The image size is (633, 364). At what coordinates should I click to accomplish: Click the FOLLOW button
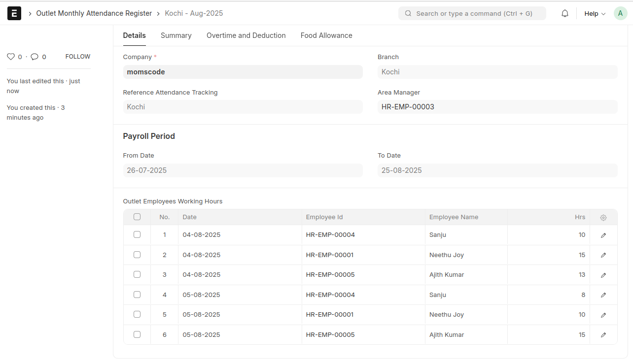pos(78,57)
